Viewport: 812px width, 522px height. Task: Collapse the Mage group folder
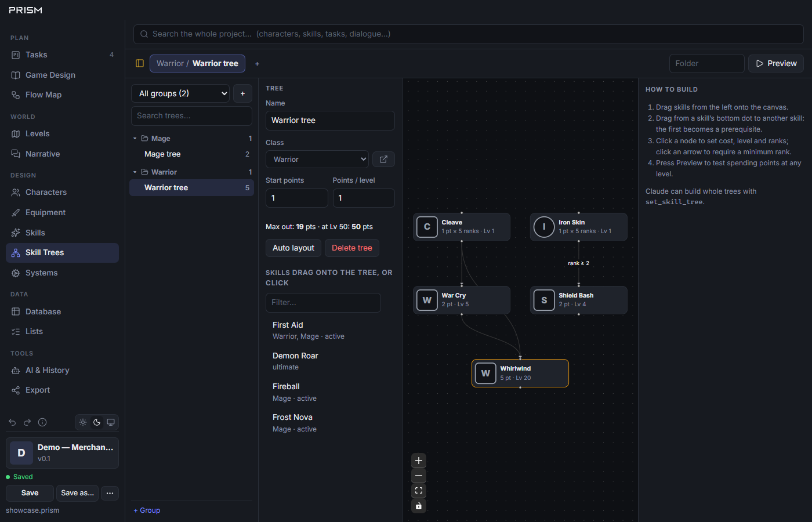[135, 139]
